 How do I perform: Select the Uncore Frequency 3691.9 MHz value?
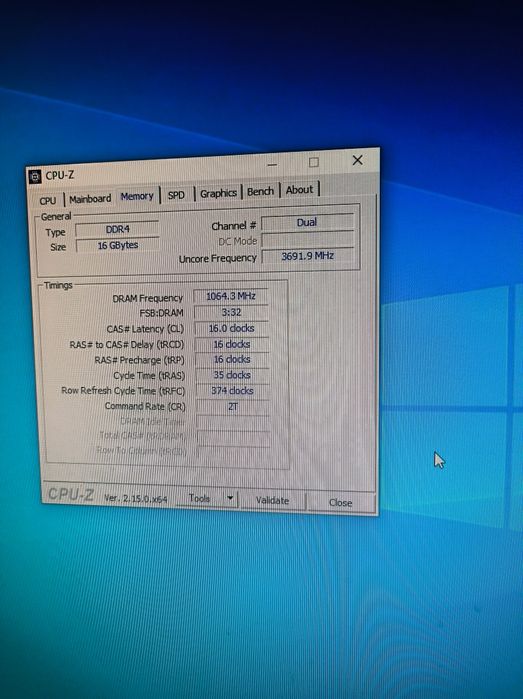tap(308, 256)
